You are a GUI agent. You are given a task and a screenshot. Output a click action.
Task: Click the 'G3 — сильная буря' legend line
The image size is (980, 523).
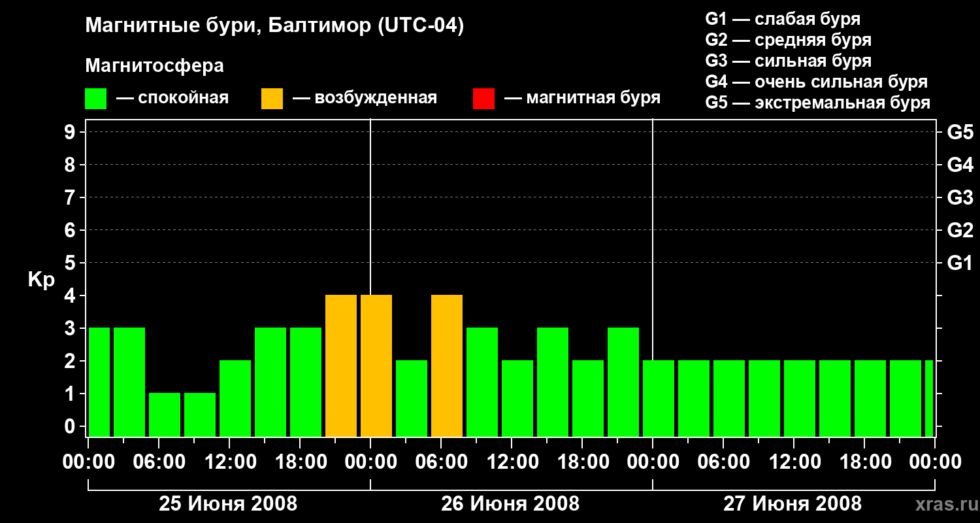[788, 61]
